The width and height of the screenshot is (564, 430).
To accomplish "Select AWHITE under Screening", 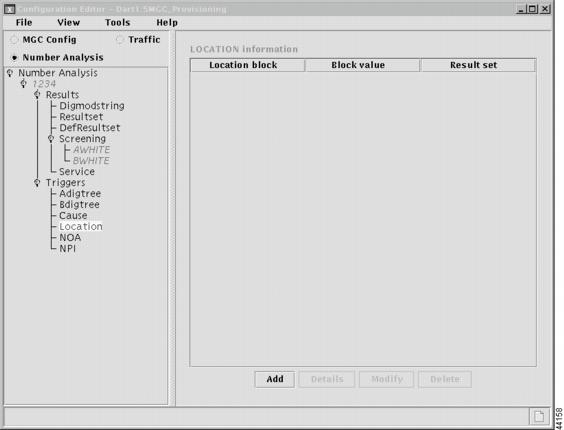I will pos(91,150).
